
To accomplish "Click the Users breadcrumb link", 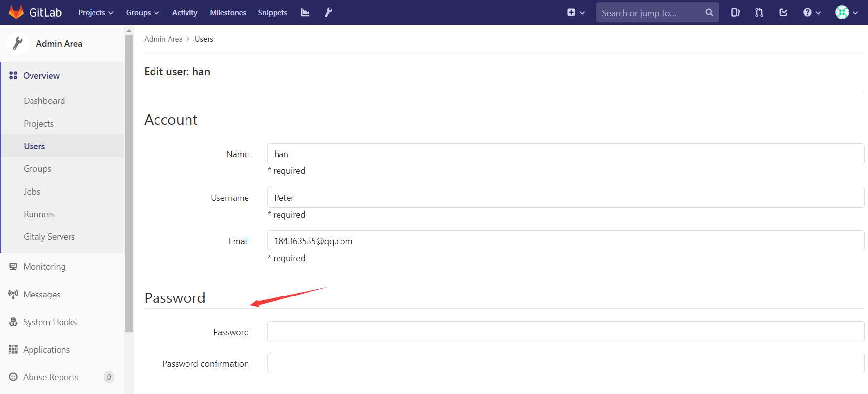I will (204, 39).
